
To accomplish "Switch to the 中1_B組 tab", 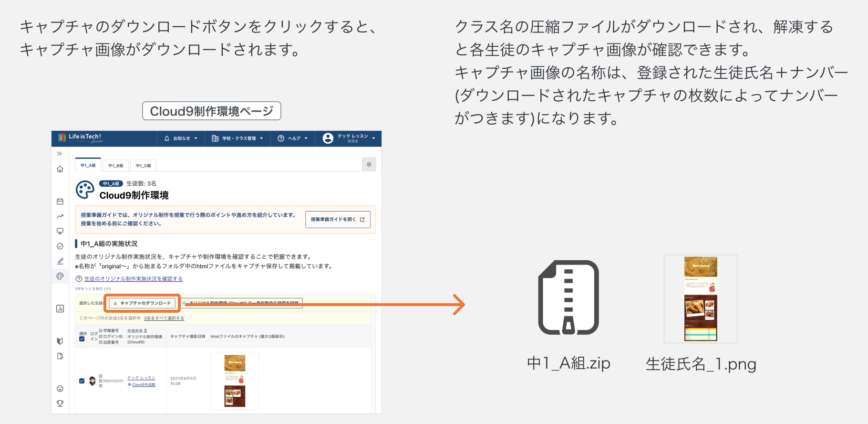I will coord(115,166).
